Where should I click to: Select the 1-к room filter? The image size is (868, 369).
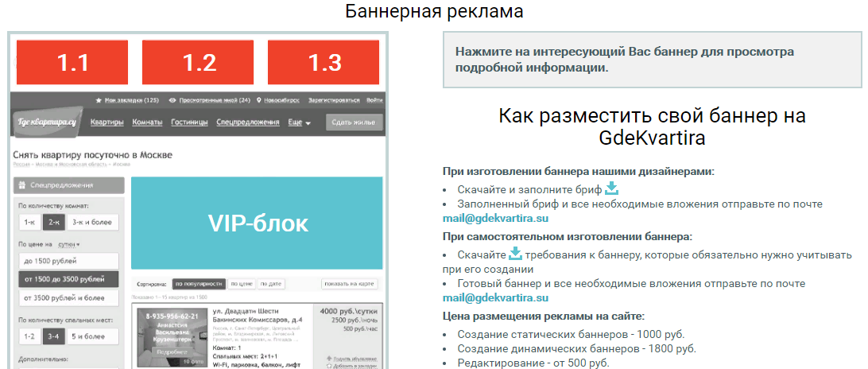point(29,223)
